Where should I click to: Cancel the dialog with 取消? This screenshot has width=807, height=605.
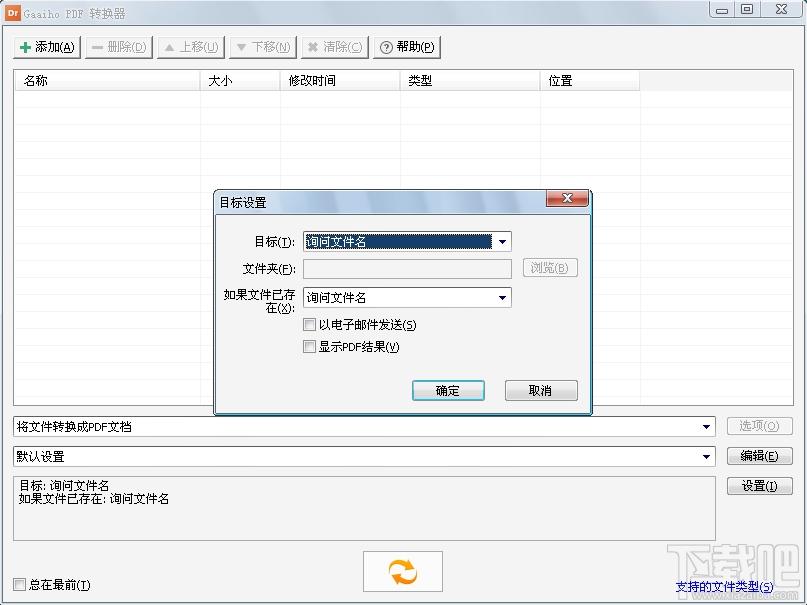[x=541, y=390]
